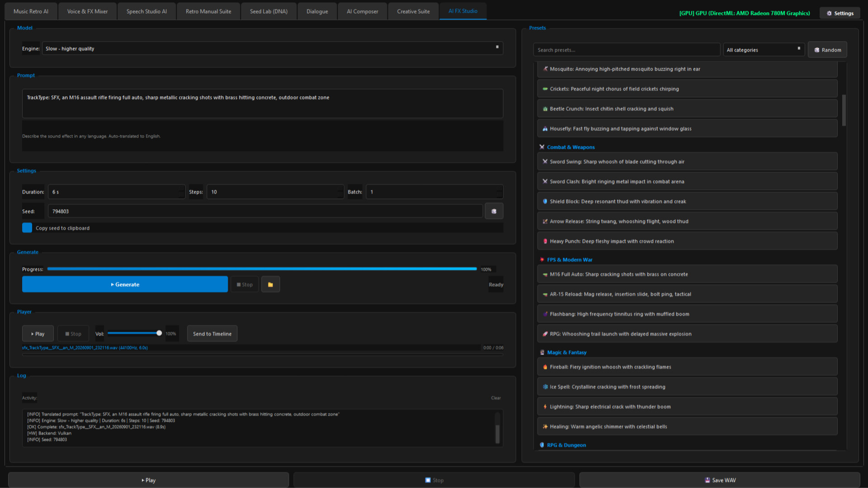Open the Engine dropdown
This screenshot has width=868, height=488.
pyautogui.click(x=273, y=48)
